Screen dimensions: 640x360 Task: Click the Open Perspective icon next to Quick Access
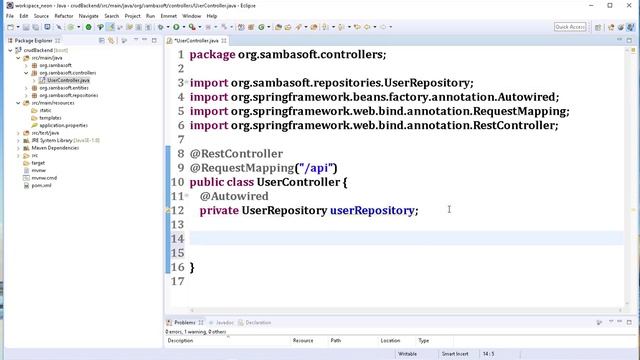pyautogui.click(x=598, y=27)
